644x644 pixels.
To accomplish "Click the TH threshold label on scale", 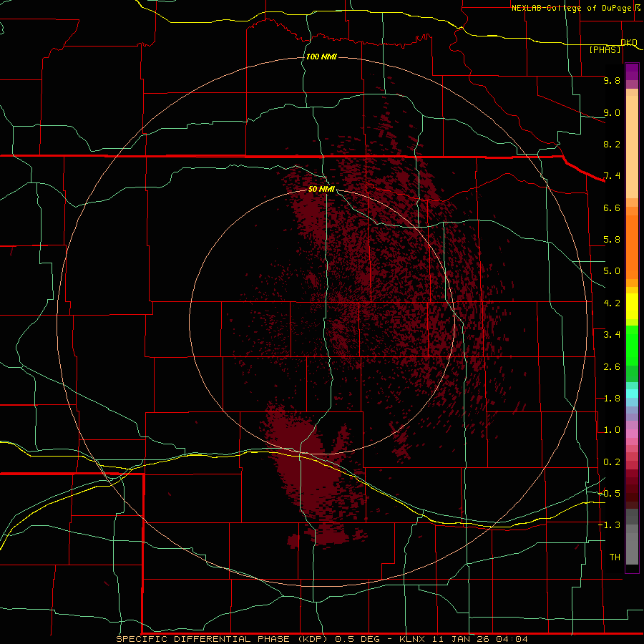I will click(615, 557).
